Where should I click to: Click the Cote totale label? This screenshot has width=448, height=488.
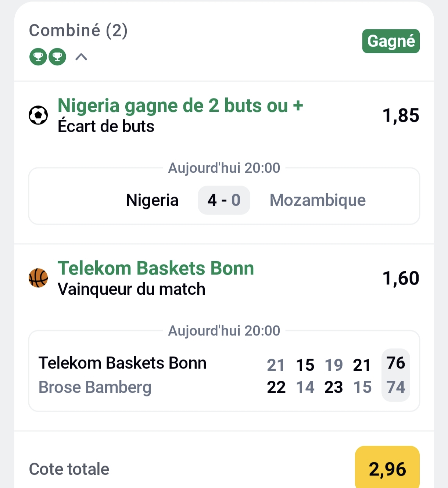tap(69, 469)
